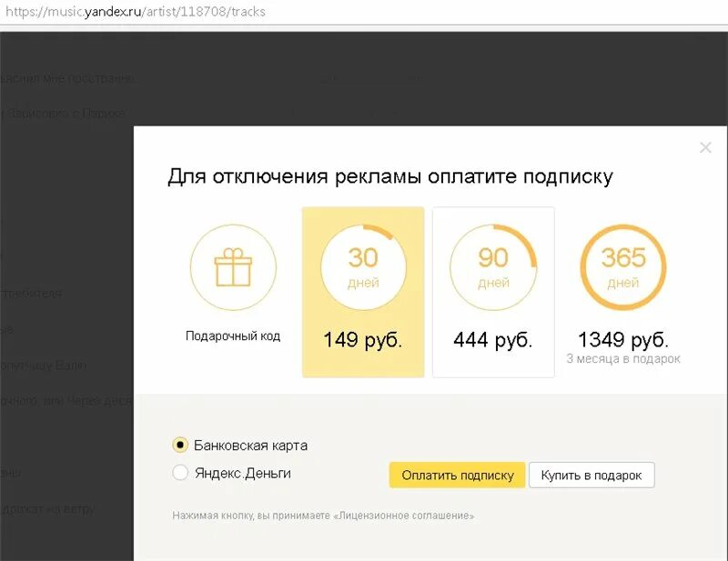This screenshot has height=561, width=728.
Task: Click the 3 месяца в подарок note
Action: click(623, 359)
